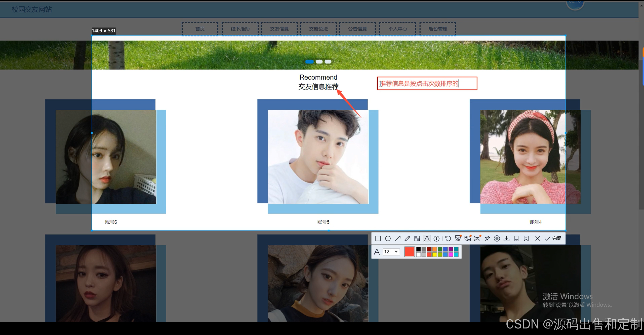The width and height of the screenshot is (644, 335).
Task: Open the 交友信息 navigation tab
Action: [x=279, y=29]
